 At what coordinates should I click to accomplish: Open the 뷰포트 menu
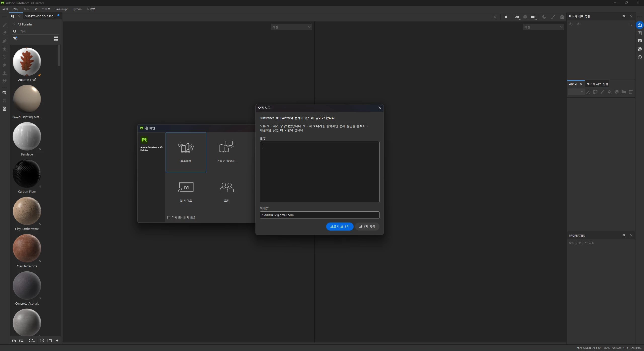(46, 9)
